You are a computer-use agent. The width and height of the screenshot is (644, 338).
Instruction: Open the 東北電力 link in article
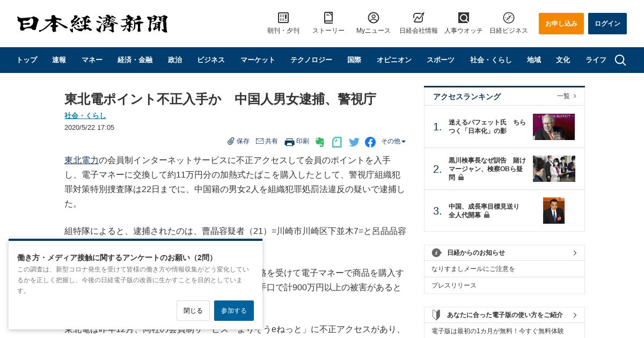(82, 160)
